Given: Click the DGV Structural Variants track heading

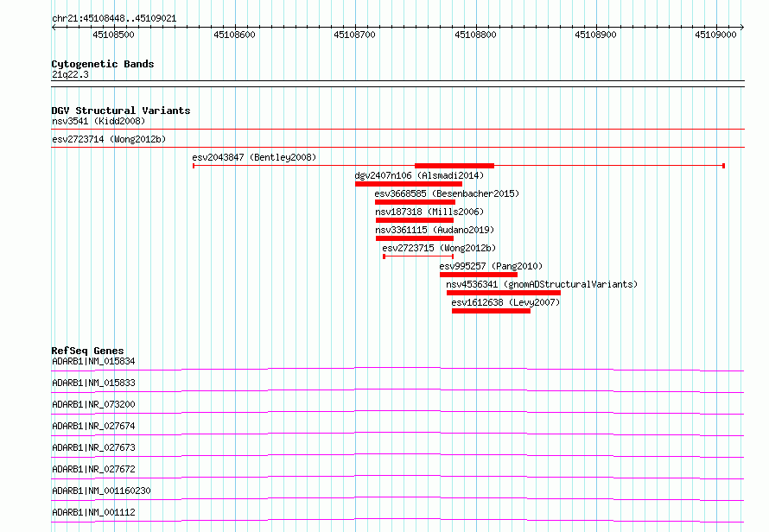Looking at the screenshot, I should pyautogui.click(x=121, y=111).
